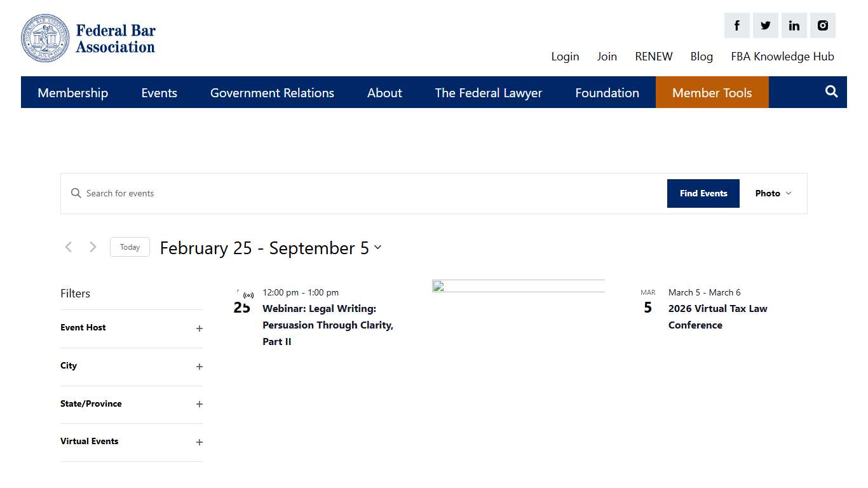This screenshot has width=868, height=488.
Task: Expand the Virtual Events filter
Action: 199,442
